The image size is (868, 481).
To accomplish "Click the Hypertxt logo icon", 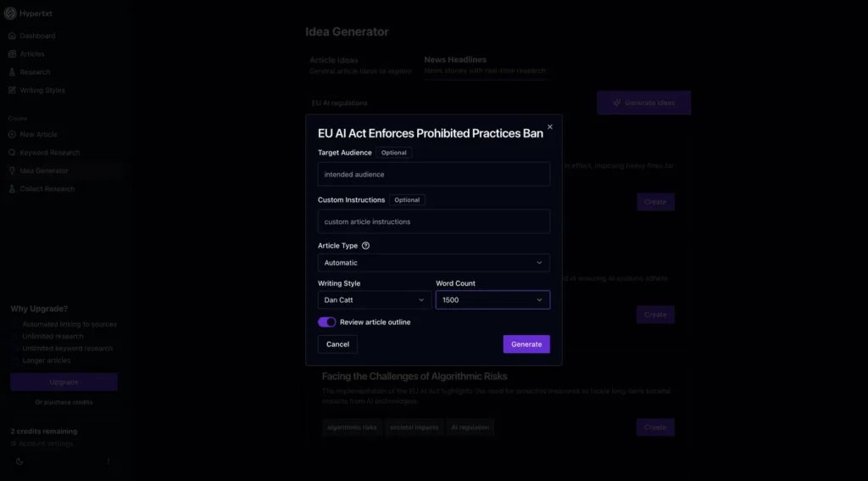I will click(x=10, y=14).
